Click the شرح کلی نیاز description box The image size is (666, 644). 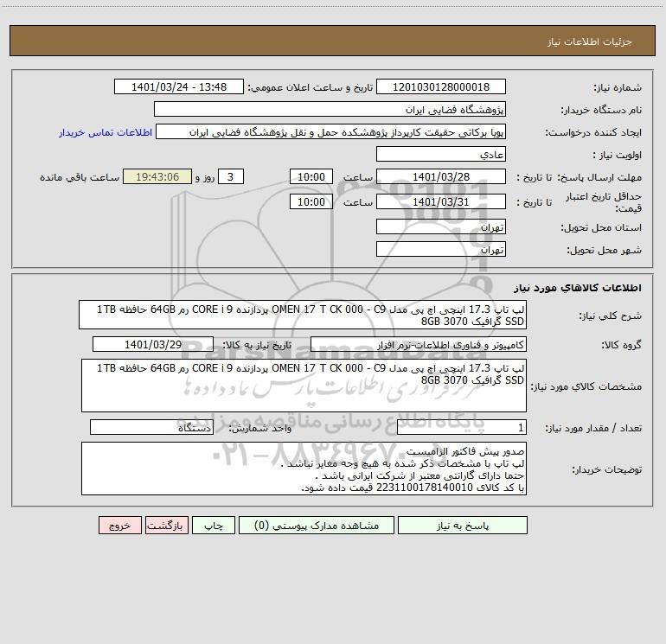[x=303, y=315]
